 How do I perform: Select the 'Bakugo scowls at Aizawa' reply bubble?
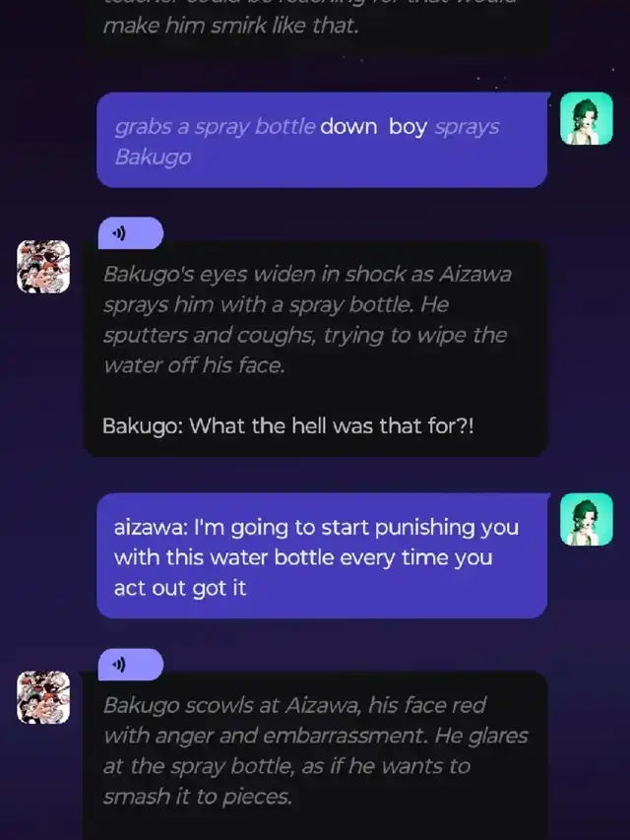[316, 755]
